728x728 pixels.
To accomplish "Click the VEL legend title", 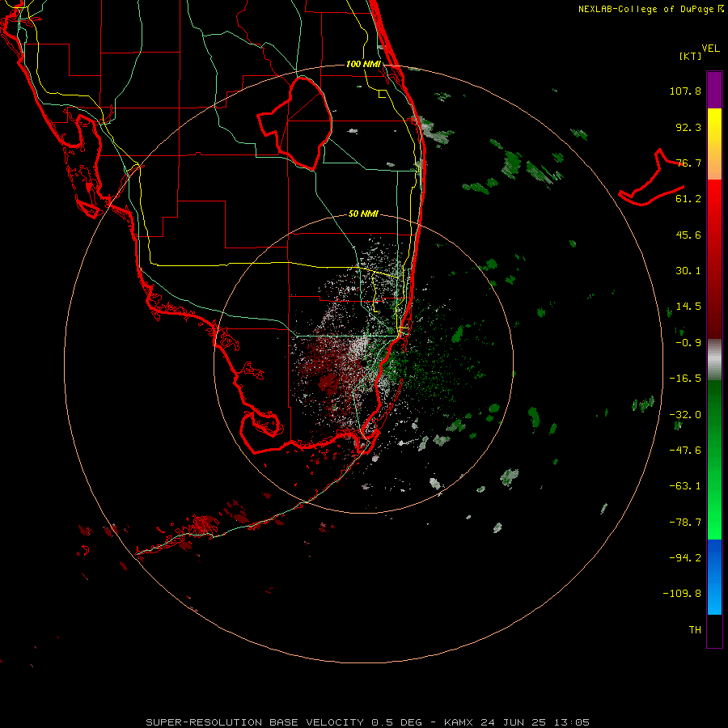I will click(710, 49).
